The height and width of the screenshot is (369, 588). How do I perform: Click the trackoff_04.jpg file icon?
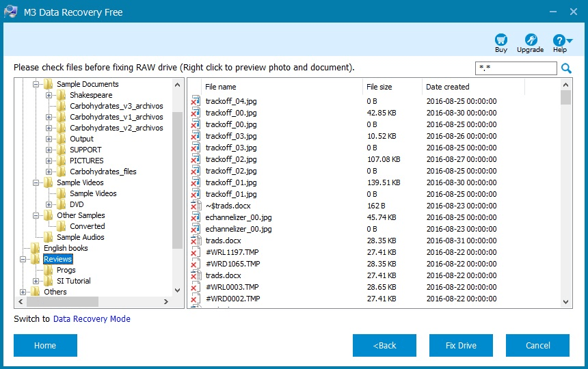click(x=196, y=101)
